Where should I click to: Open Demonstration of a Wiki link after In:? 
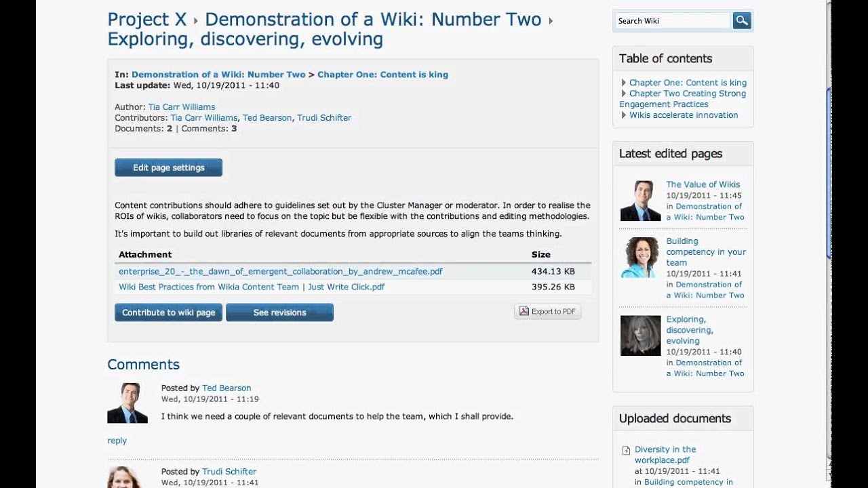click(218, 75)
